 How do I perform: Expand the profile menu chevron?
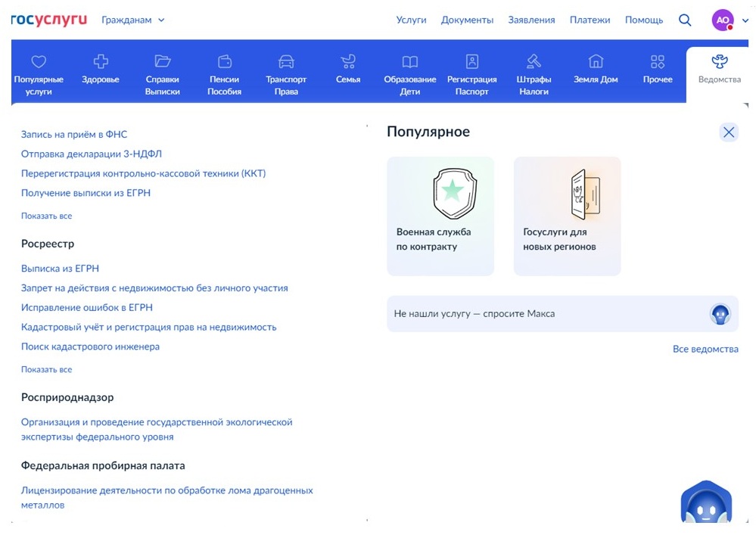[745, 20]
